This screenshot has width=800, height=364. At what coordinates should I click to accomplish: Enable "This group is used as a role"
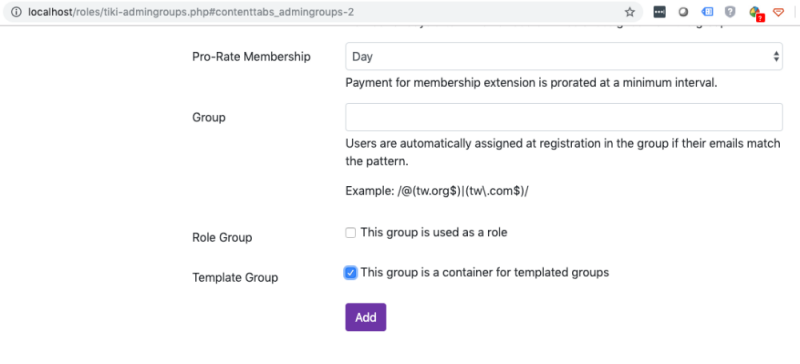(x=351, y=233)
